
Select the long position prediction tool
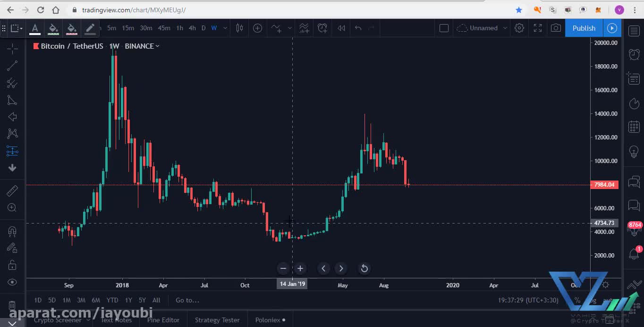(x=12, y=151)
